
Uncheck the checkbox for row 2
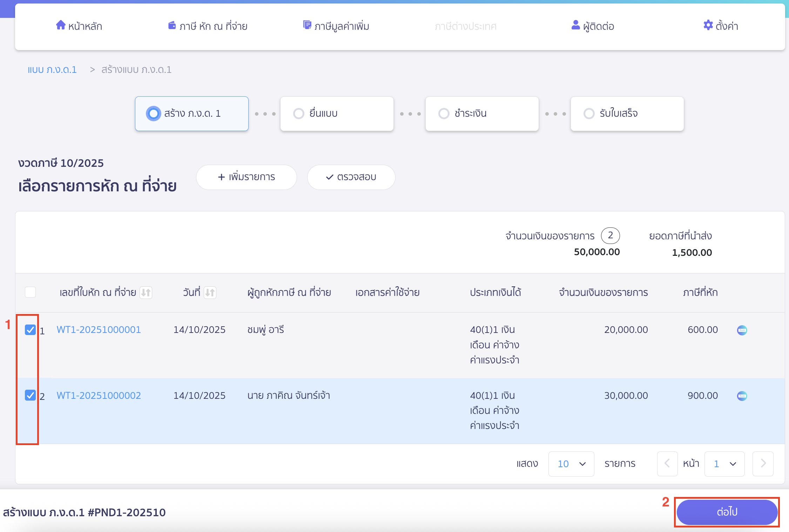pyautogui.click(x=31, y=395)
